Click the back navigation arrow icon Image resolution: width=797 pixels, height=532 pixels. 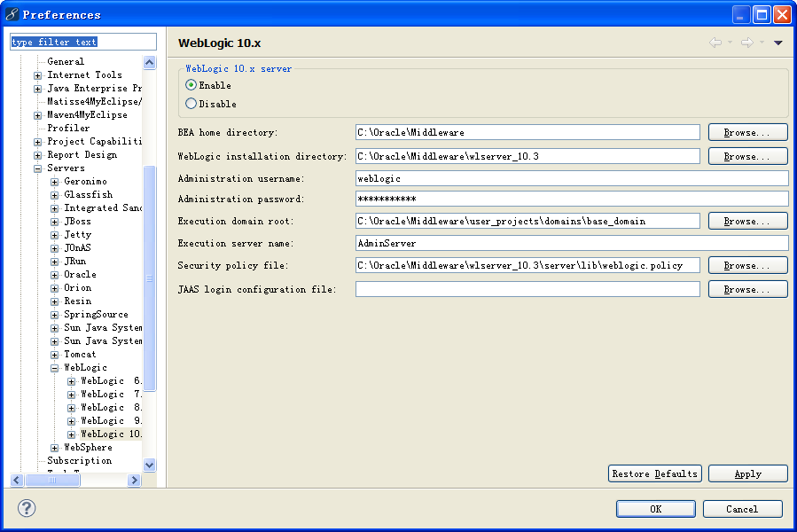[x=715, y=43]
